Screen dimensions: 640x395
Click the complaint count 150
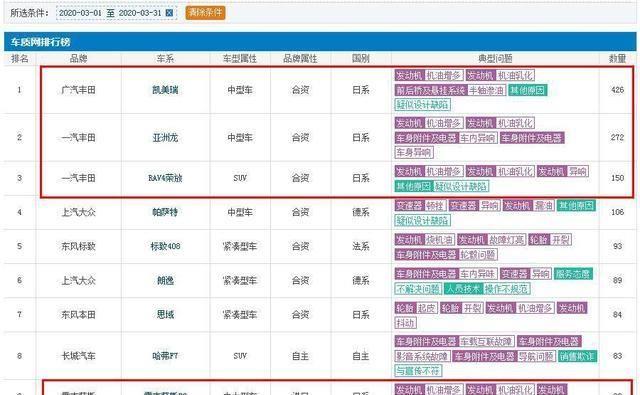point(617,178)
